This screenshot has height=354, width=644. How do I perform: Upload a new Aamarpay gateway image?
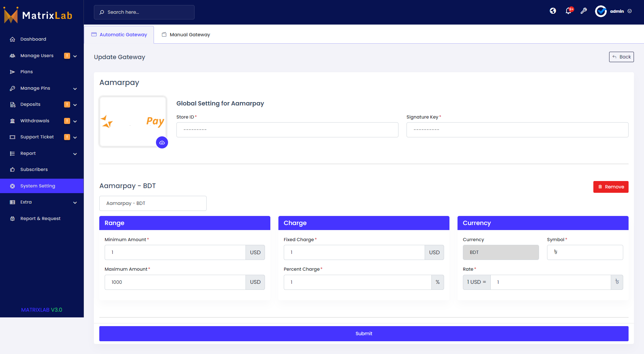pos(162,142)
